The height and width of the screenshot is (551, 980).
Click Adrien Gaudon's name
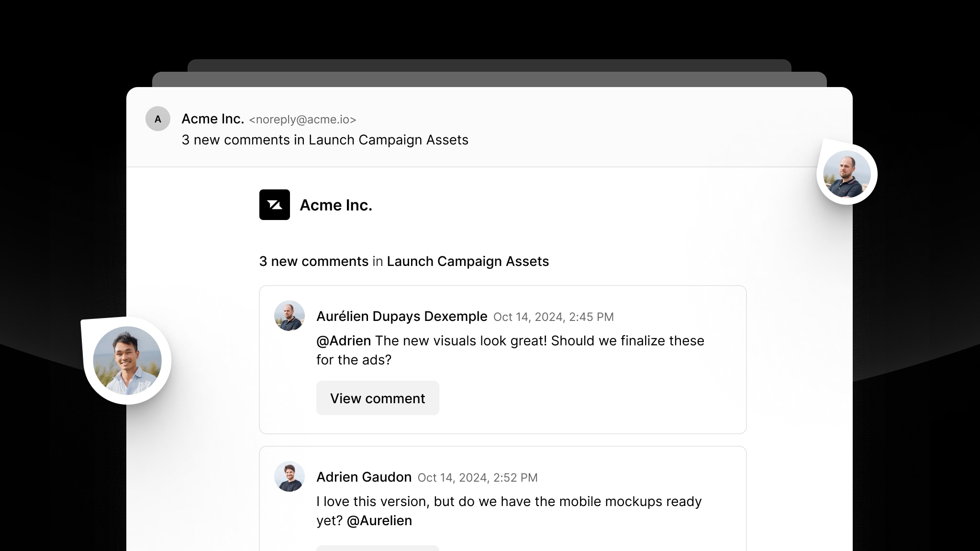coord(364,477)
